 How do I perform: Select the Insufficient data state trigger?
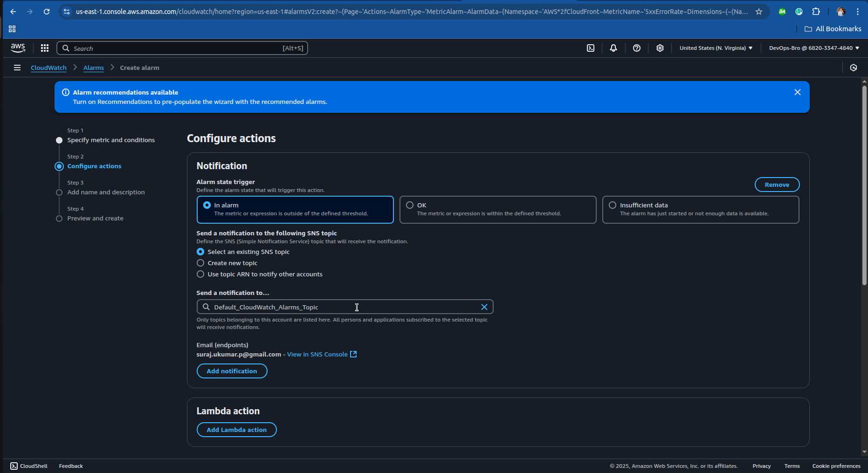tap(701, 210)
